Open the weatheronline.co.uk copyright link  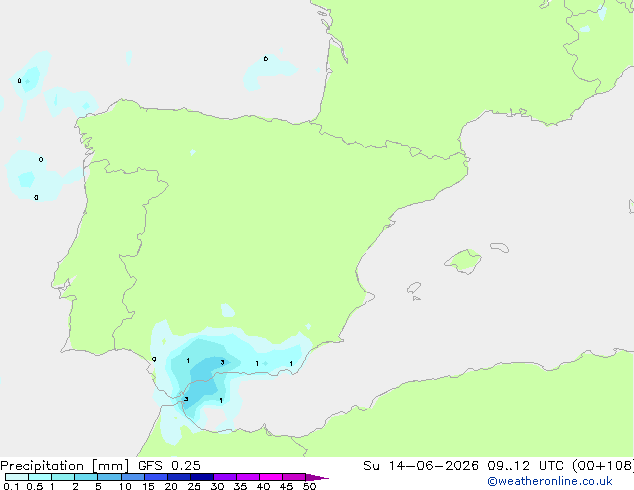coord(550,481)
